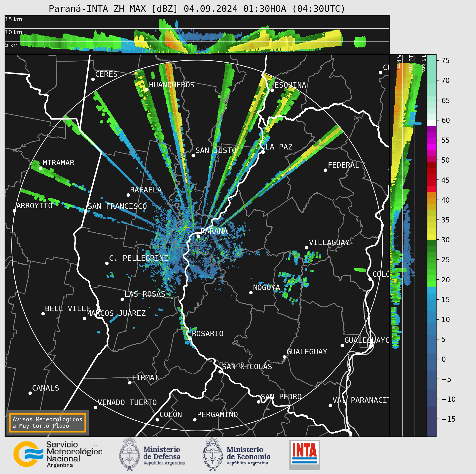Viewport: 476px width, 474px height.
Task: Click the 25 dBZ green band on scale
Action: [x=432, y=260]
